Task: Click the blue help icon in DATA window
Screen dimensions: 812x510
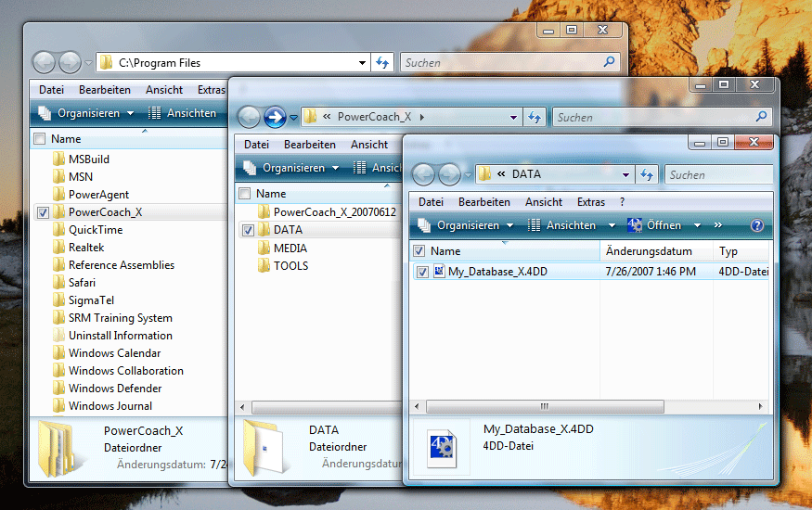Action: pos(757,225)
